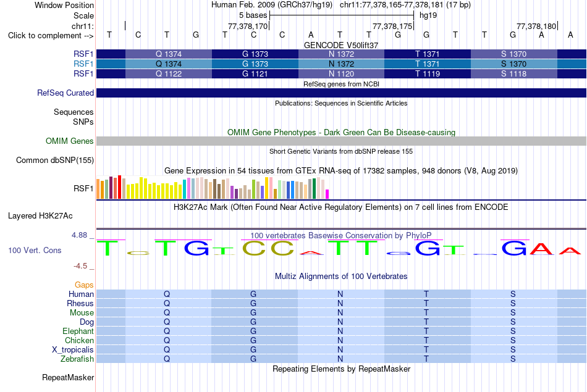The height and width of the screenshot is (392, 587).
Task: Click codon T 1119 in the third RSF1 track
Action: (x=428, y=73)
